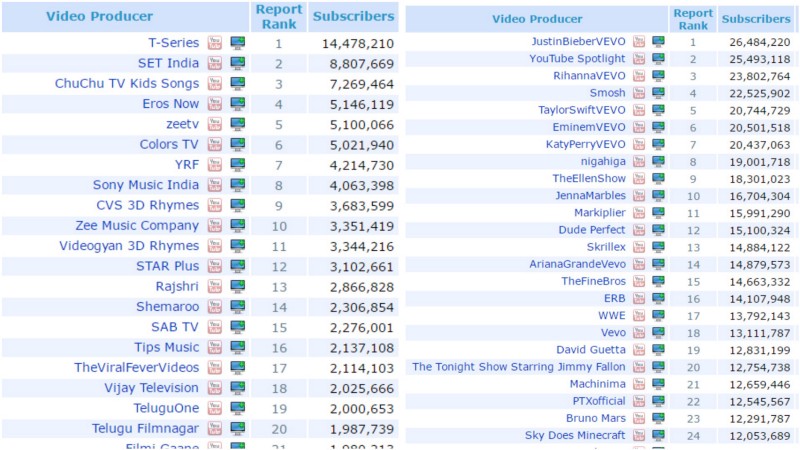This screenshot has width=800, height=450.
Task: Click the monitor icon for YouTube Spotlight
Action: point(659,59)
